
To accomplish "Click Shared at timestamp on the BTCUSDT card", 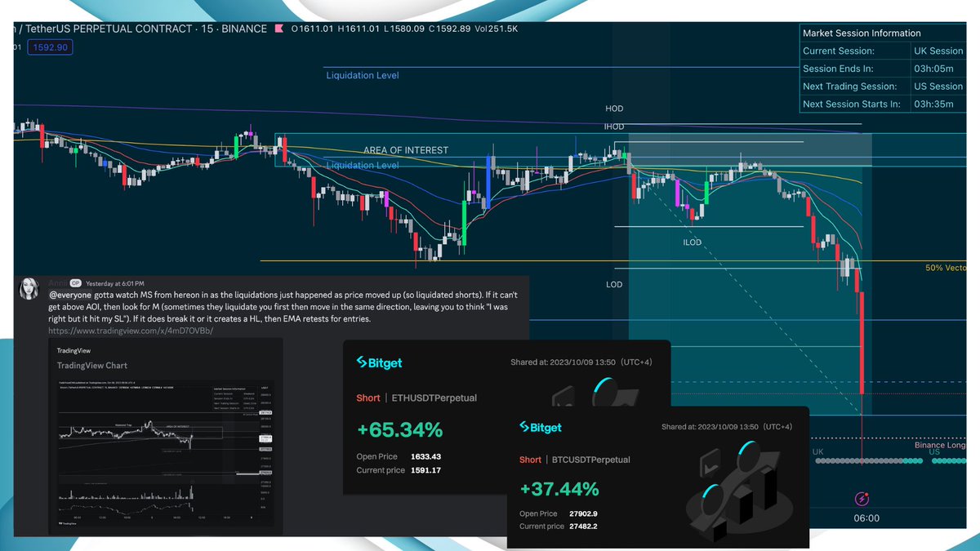I will 727,427.
